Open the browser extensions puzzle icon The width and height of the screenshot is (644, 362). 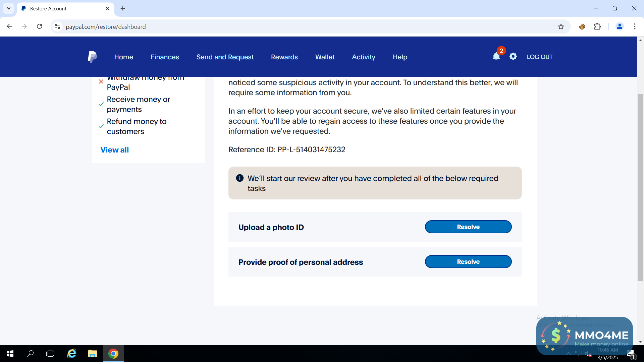click(x=597, y=26)
